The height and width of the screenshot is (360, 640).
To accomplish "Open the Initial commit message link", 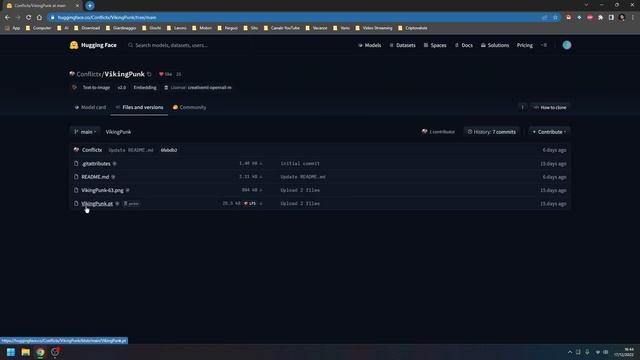I will [x=300, y=164].
